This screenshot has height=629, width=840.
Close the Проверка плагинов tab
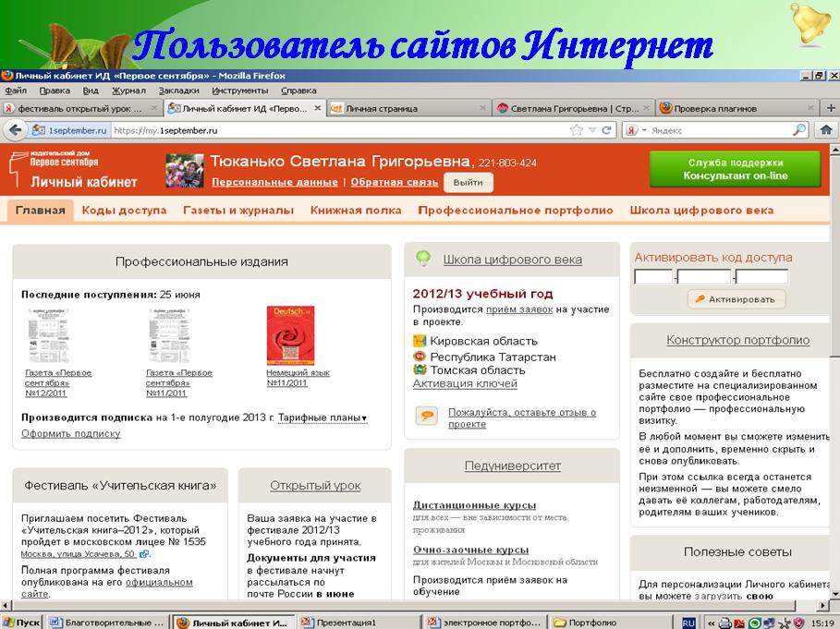(810, 108)
